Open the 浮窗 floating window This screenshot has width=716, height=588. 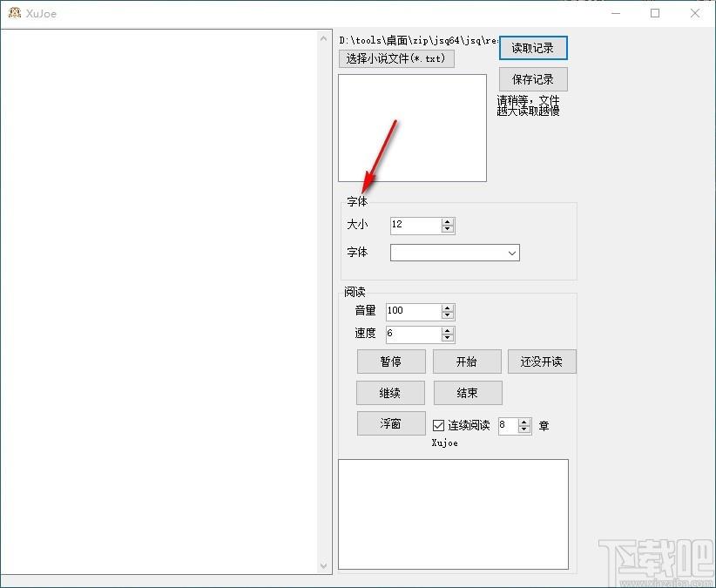(x=391, y=423)
